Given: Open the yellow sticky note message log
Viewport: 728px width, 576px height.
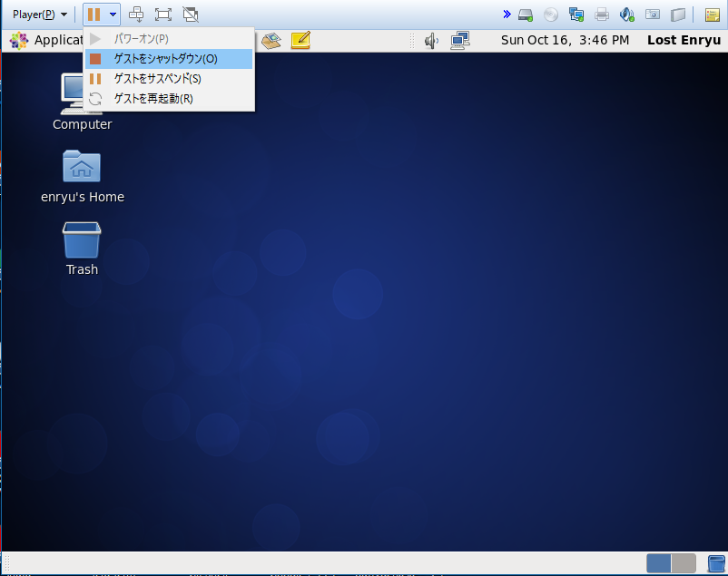Looking at the screenshot, I should pos(713,15).
